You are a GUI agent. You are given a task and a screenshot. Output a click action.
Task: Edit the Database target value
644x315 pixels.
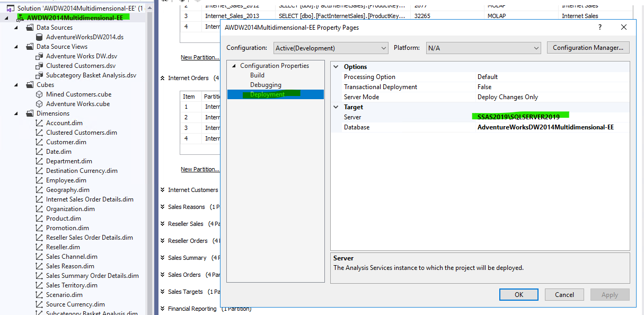[x=552, y=127]
